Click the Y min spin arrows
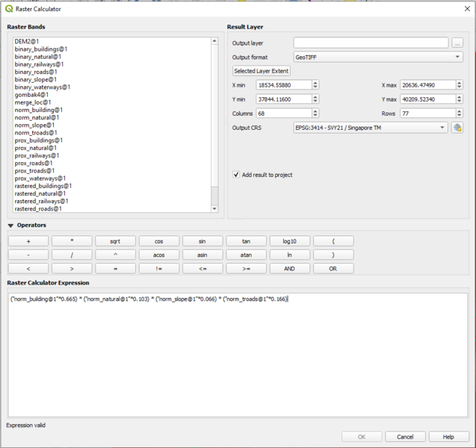The width and height of the screenshot is (476, 448). tap(315, 99)
